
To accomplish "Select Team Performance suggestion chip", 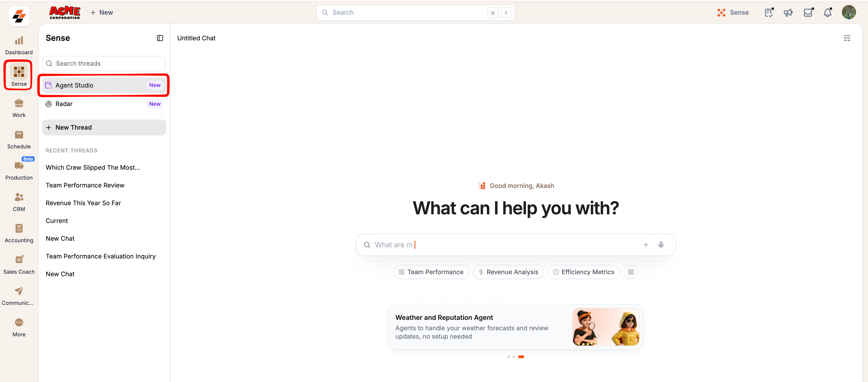I will click(431, 272).
